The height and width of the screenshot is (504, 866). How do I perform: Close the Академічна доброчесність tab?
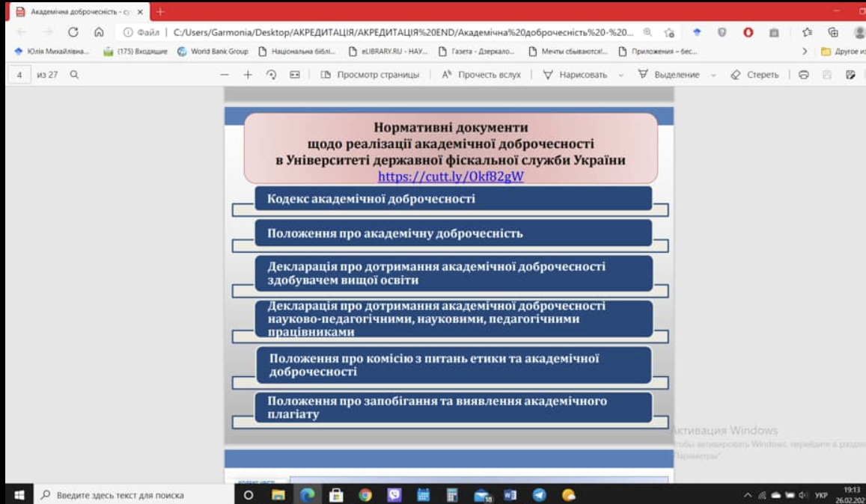tap(140, 12)
